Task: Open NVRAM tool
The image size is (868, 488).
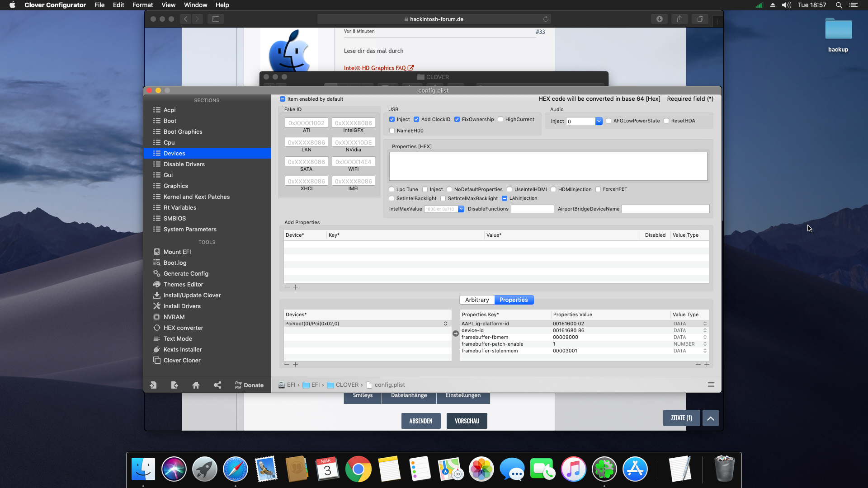Action: tap(174, 317)
